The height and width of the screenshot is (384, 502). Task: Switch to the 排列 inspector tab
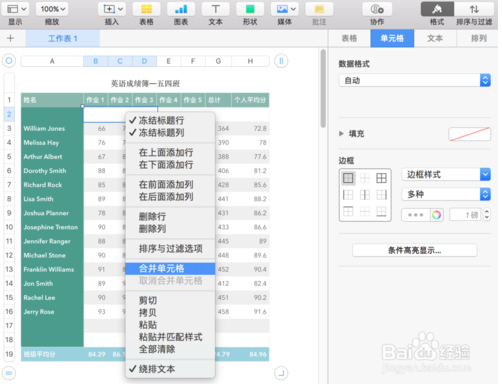[x=479, y=38]
